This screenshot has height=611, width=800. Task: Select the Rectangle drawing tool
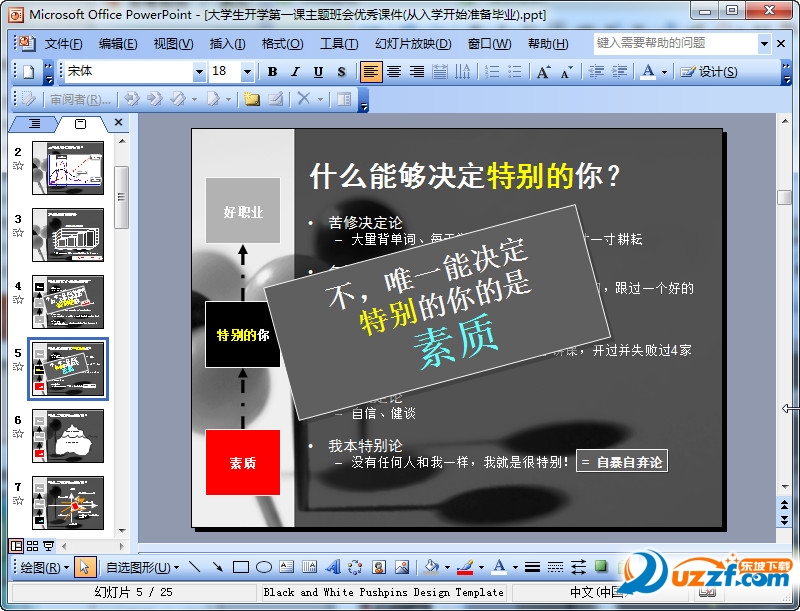(x=241, y=567)
